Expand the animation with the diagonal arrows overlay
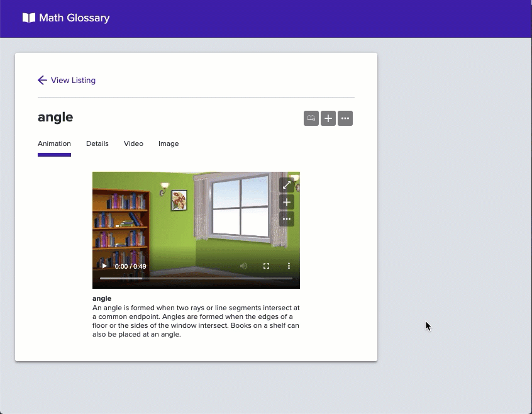 (287, 185)
